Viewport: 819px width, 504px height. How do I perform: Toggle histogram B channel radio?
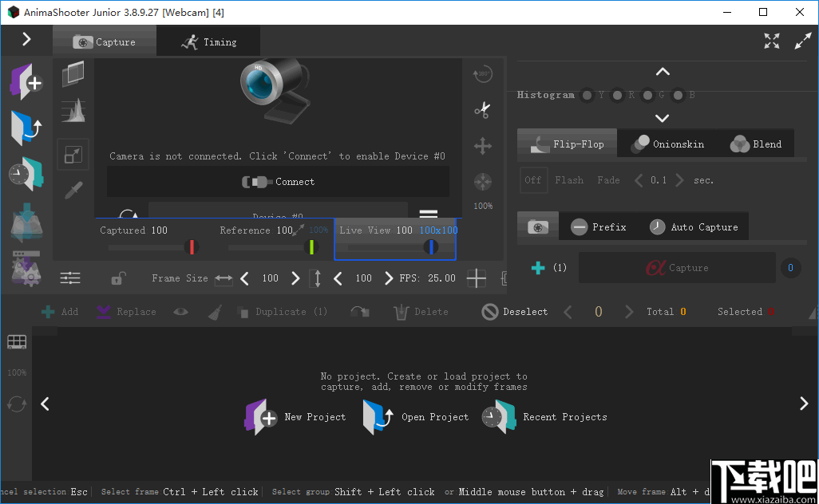[x=678, y=95]
